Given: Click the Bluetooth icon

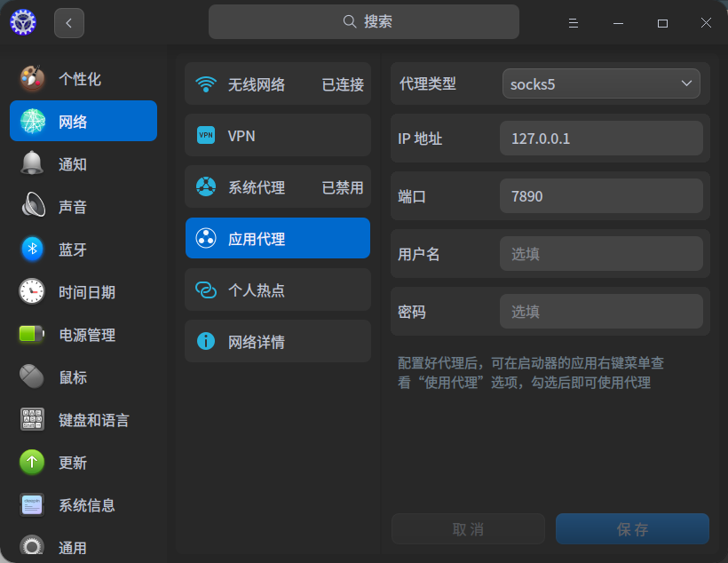Looking at the screenshot, I should click(33, 249).
